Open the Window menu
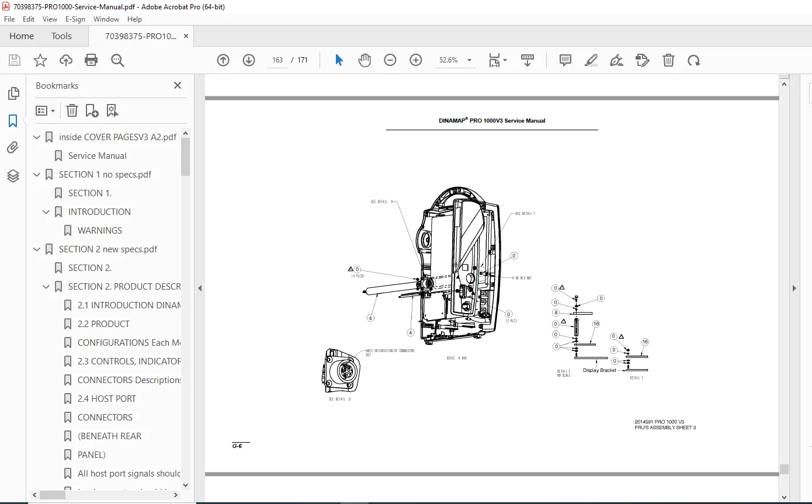 (x=106, y=19)
